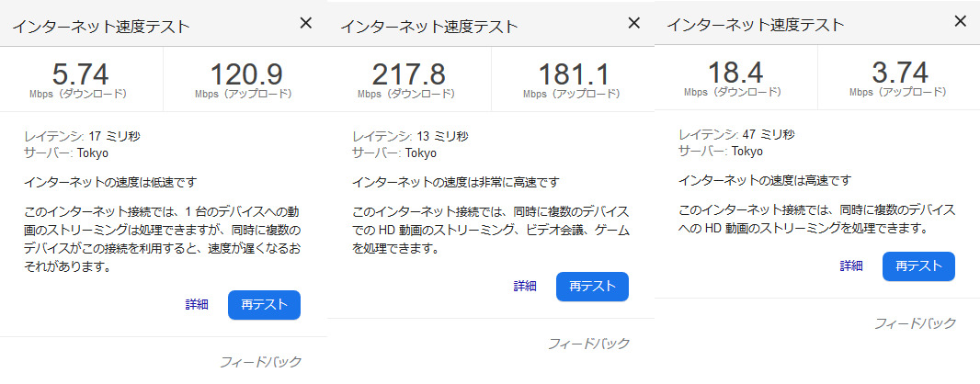980x384 pixels.
Task: Select the 217.8 Mbps download value
Action: tap(409, 73)
